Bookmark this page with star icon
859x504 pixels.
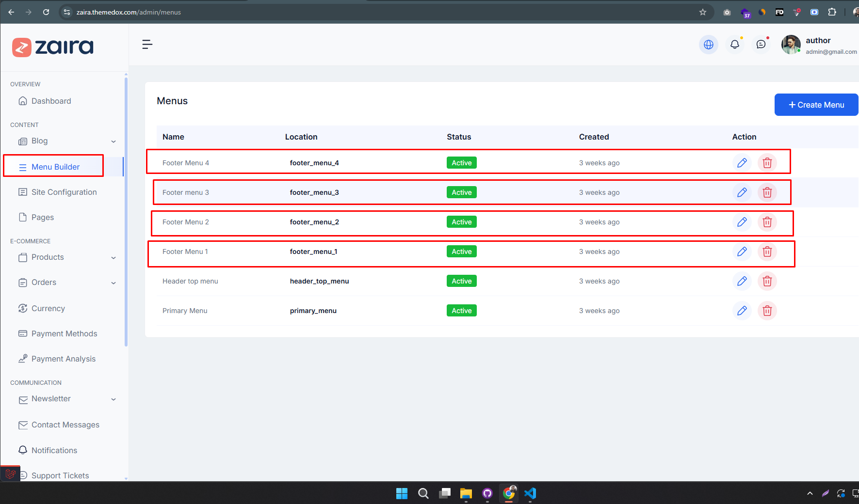pyautogui.click(x=702, y=12)
